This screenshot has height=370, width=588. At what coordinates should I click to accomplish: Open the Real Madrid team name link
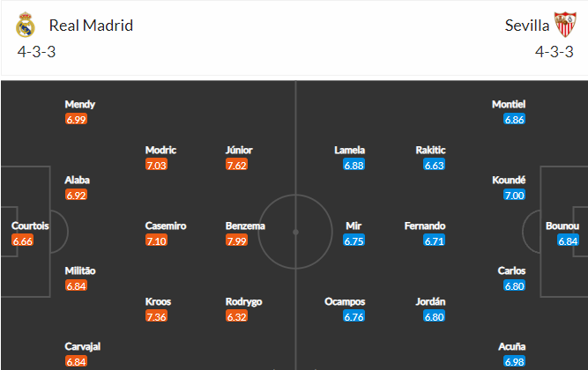pos(91,26)
